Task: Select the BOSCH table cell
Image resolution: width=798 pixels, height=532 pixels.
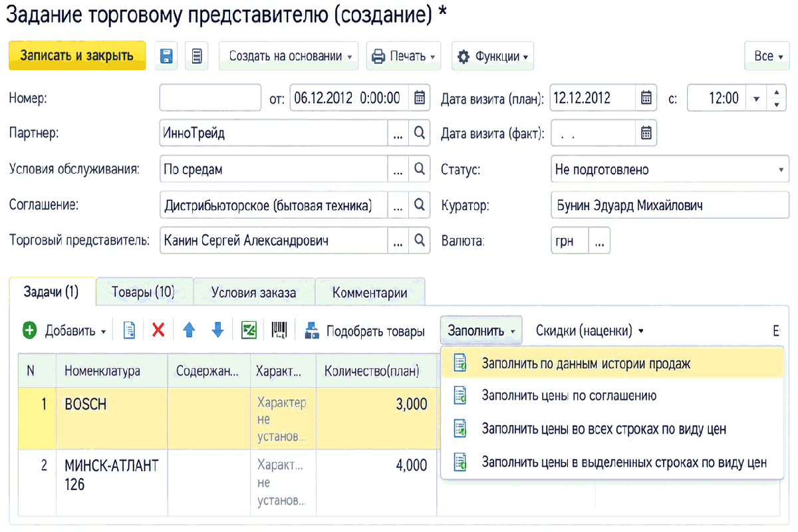Action: point(112,419)
